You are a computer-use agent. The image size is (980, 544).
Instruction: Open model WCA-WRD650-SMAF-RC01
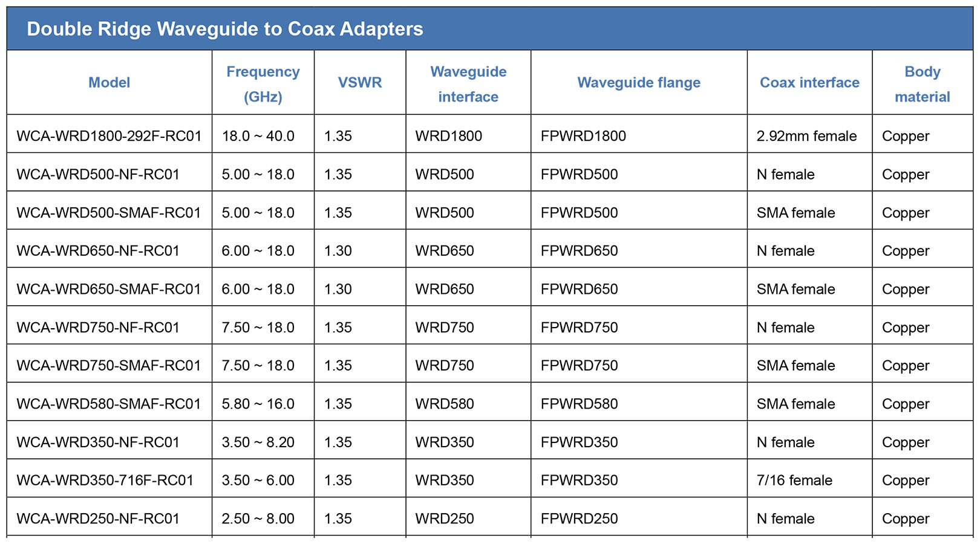[x=109, y=290]
